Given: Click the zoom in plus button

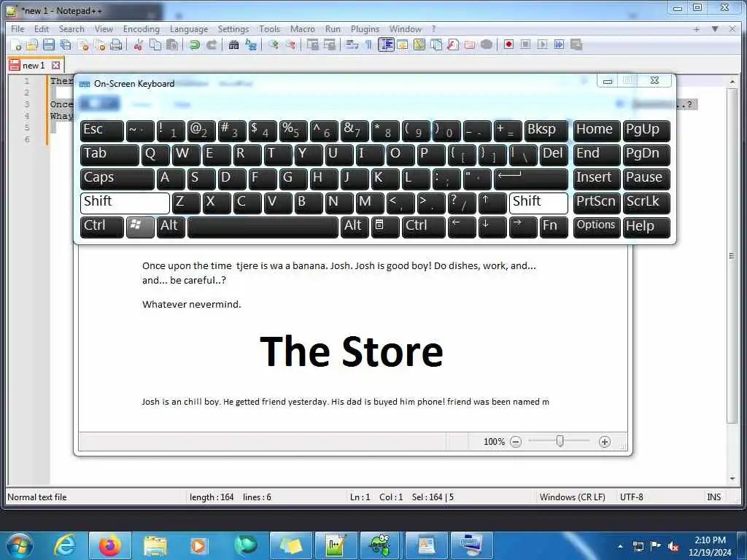Looking at the screenshot, I should 605,442.
